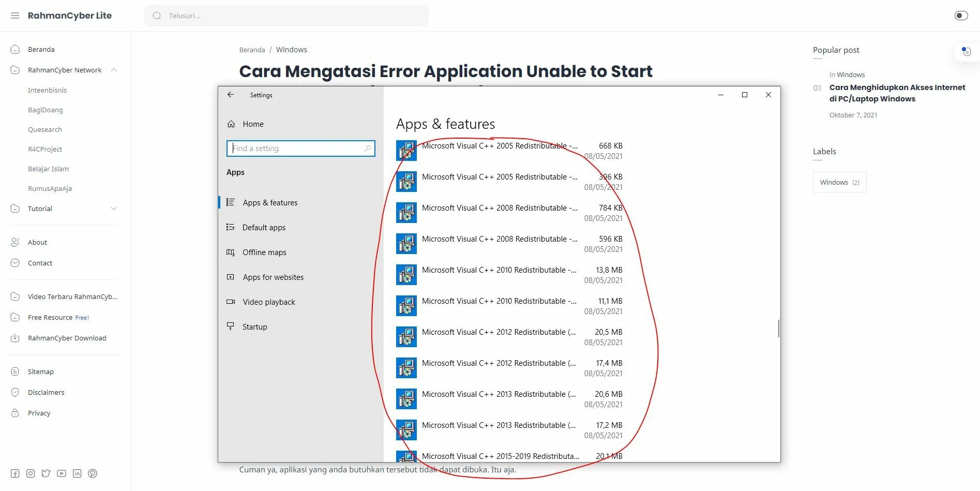Open popular post Cara Menghidupkan Akses Internet
Image resolution: width=980 pixels, height=491 pixels.
(897, 93)
